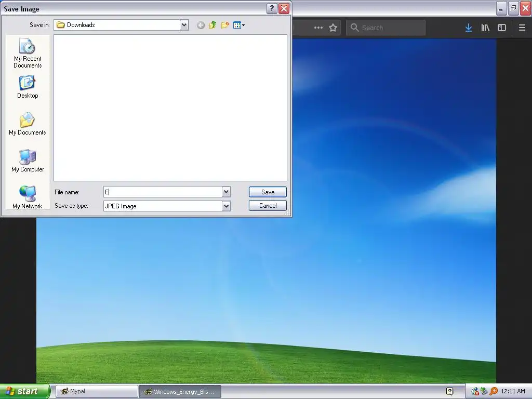Click the empty file list area

pyautogui.click(x=170, y=108)
